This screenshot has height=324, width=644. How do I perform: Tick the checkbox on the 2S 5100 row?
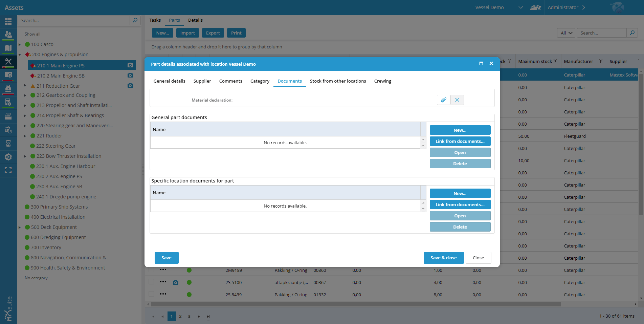[x=151, y=282]
